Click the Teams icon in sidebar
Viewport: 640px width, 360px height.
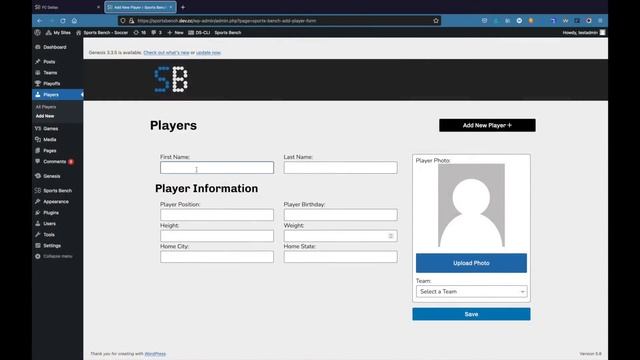[38, 73]
